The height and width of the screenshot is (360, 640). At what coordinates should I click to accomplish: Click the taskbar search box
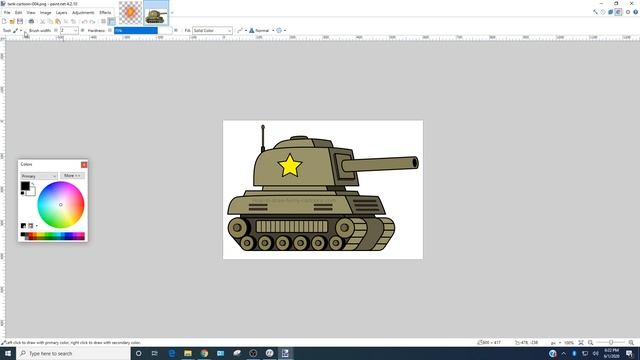73,353
